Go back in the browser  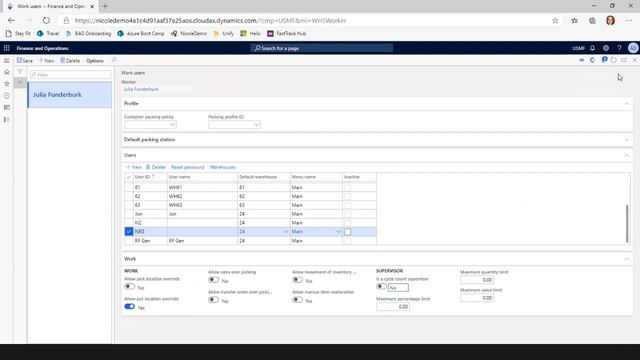(x=11, y=20)
